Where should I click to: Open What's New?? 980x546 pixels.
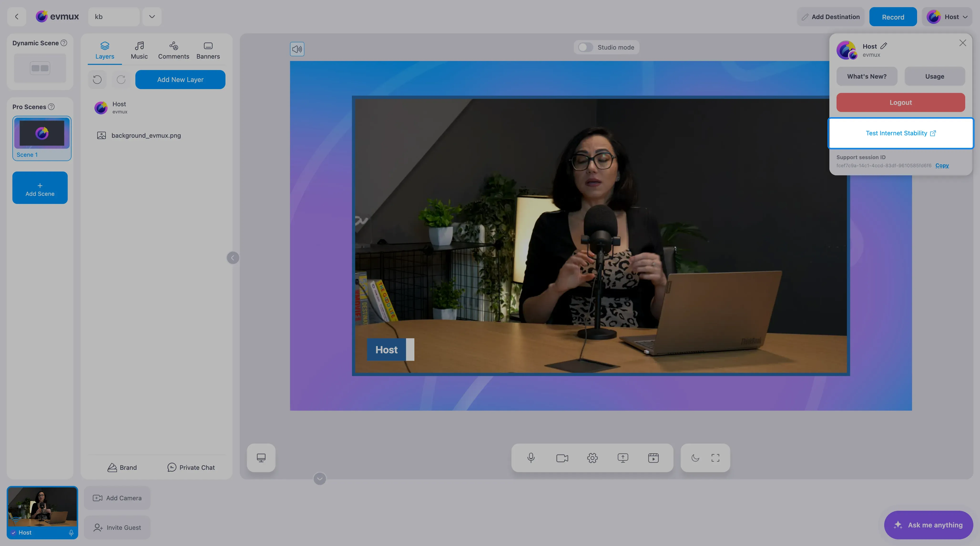tap(867, 76)
